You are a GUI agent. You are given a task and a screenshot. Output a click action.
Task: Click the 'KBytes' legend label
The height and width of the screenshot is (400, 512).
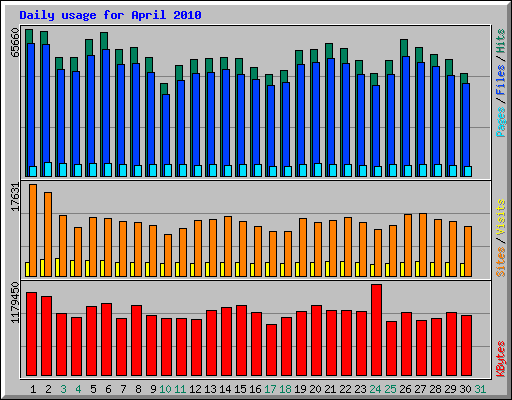tap(501, 359)
